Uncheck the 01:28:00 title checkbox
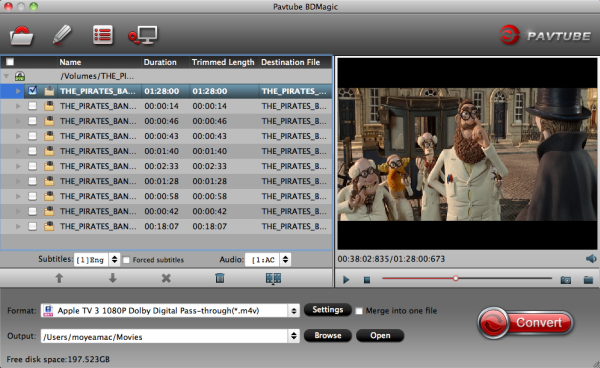The width and height of the screenshot is (600, 368). (x=33, y=91)
